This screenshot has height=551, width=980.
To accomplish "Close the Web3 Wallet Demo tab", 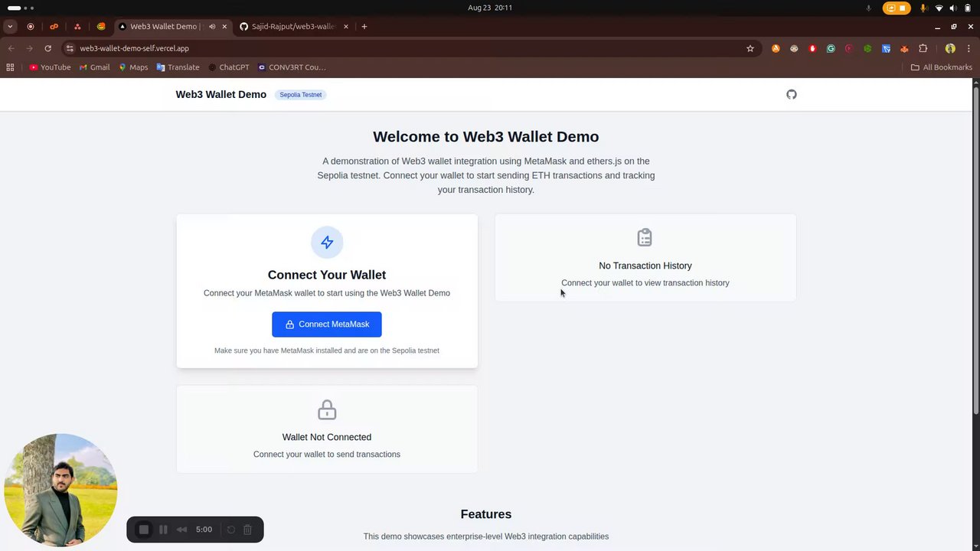I will (x=224, y=26).
